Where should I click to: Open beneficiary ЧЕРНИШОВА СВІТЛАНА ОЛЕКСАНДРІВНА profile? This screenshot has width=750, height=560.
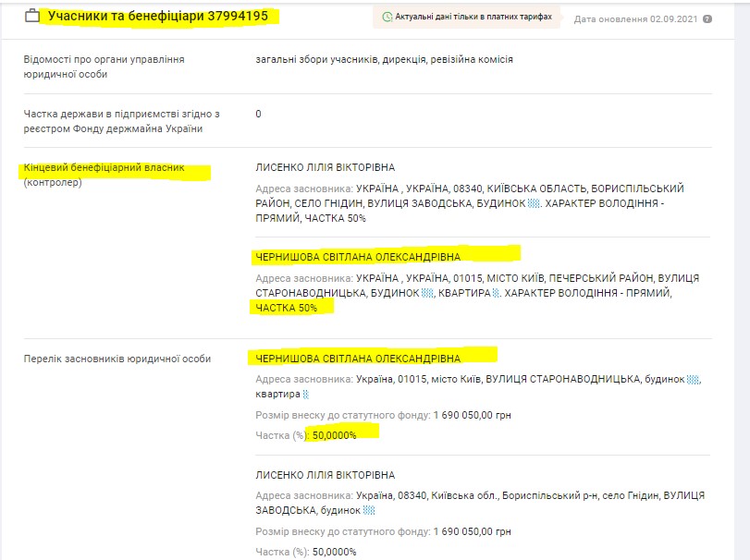[x=357, y=257]
